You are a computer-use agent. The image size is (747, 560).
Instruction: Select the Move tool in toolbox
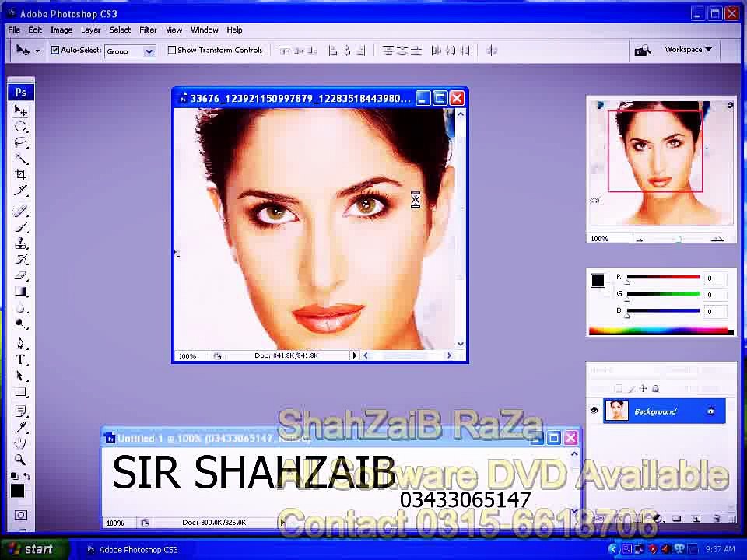point(20,110)
